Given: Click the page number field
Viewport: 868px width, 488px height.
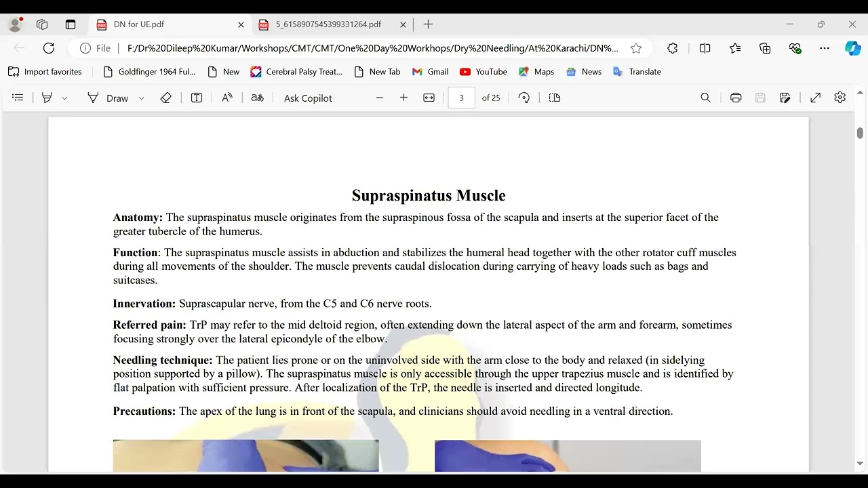Looking at the screenshot, I should (x=461, y=98).
